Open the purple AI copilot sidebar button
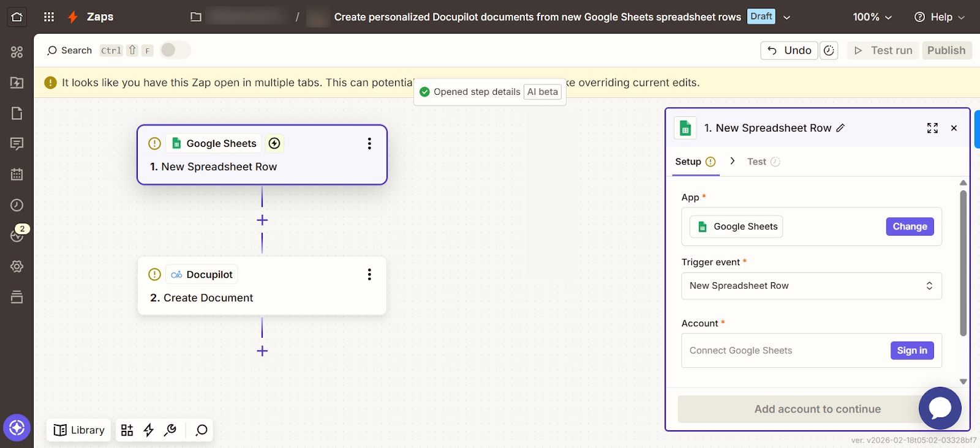Image resolution: width=980 pixels, height=448 pixels. [17, 428]
